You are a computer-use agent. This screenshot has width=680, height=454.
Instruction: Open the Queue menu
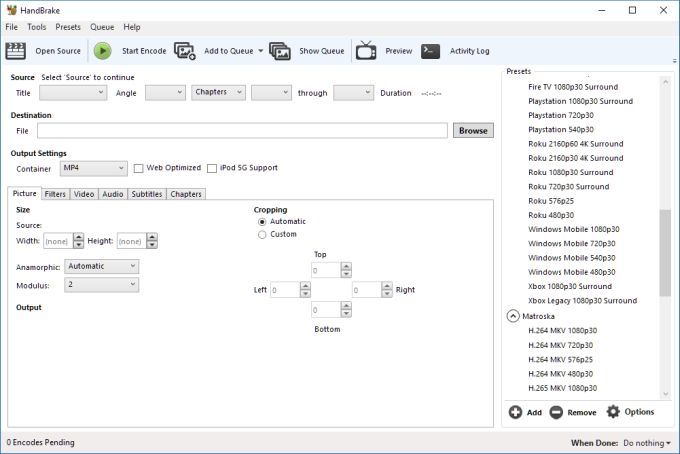[x=102, y=27]
